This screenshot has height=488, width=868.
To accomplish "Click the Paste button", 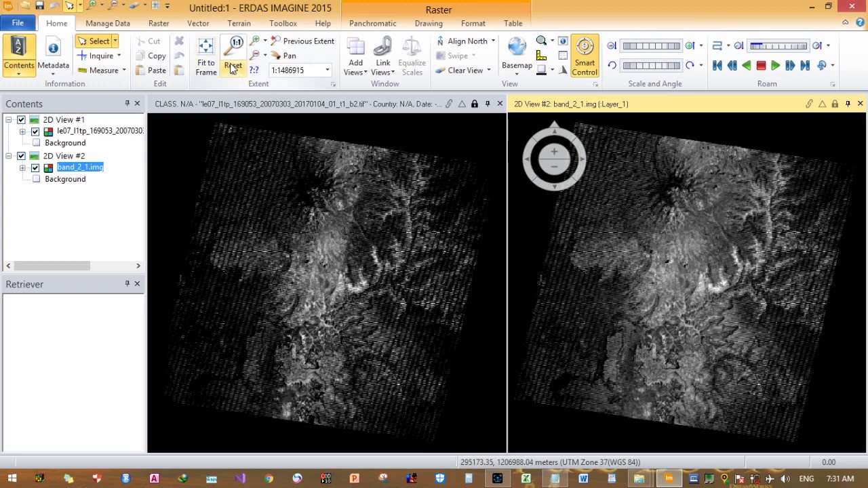I will click(151, 70).
